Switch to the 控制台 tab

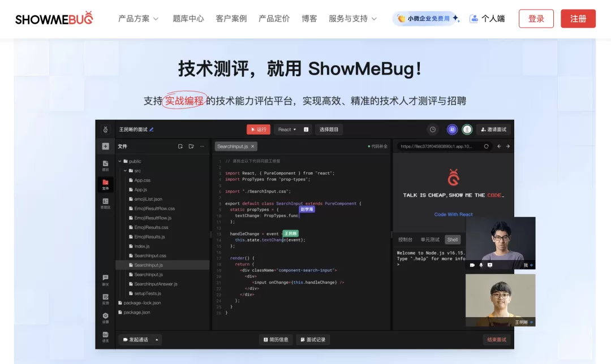click(405, 240)
